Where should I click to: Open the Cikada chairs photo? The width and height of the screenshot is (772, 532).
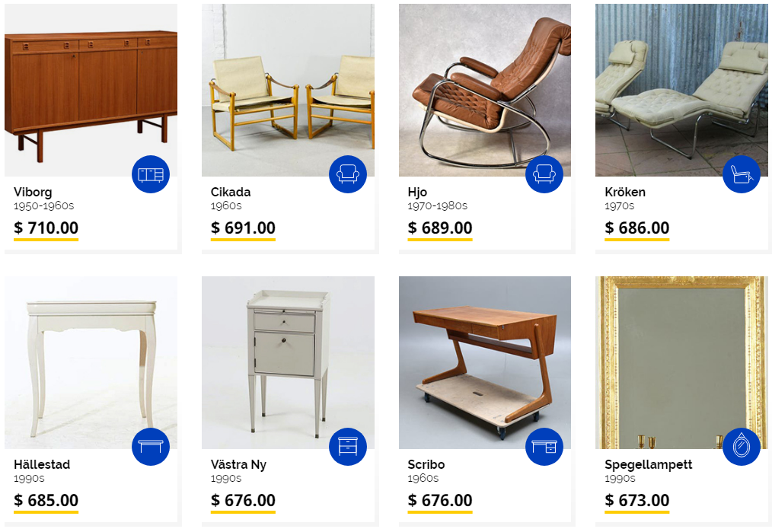click(288, 90)
